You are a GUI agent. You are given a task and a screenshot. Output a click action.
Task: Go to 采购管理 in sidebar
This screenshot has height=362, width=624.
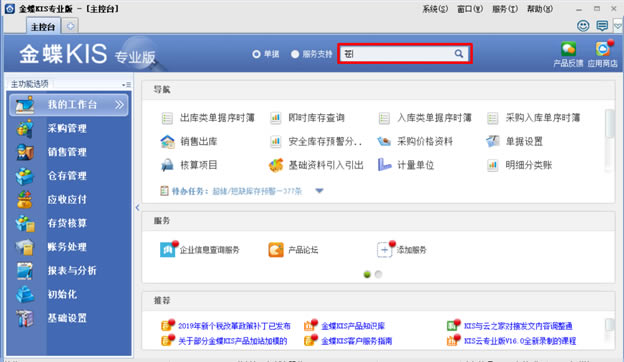pos(67,128)
